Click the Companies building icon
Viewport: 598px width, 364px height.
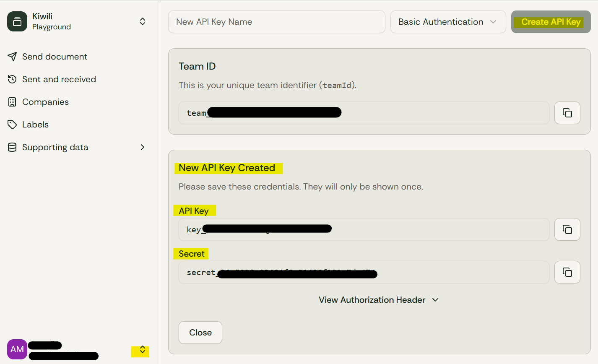[x=12, y=101]
